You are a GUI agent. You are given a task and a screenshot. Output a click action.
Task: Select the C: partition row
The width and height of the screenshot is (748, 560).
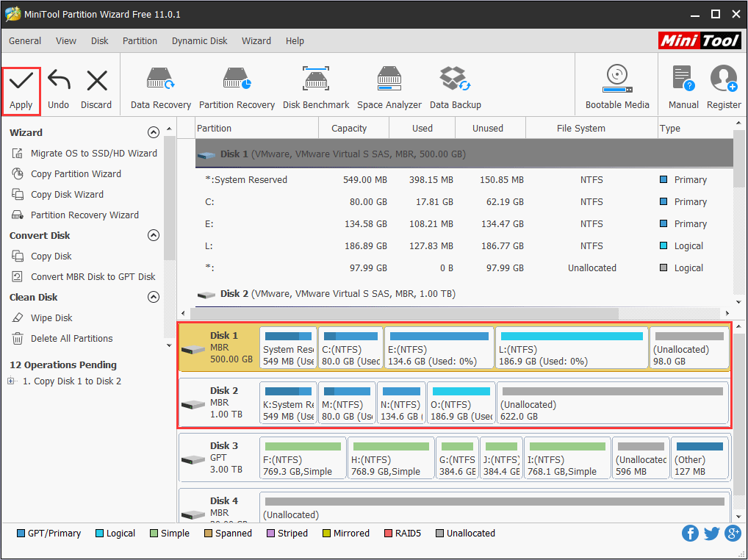click(464, 202)
